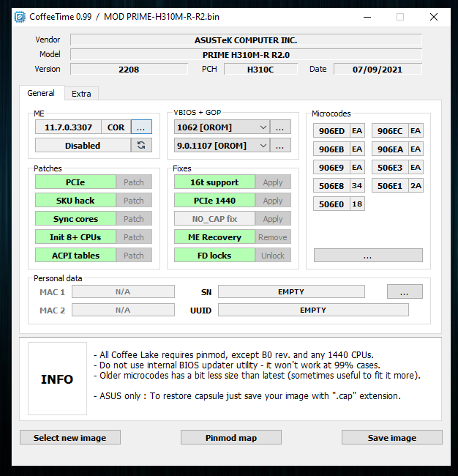
Task: Remove the ME Recovery fix
Action: (273, 237)
